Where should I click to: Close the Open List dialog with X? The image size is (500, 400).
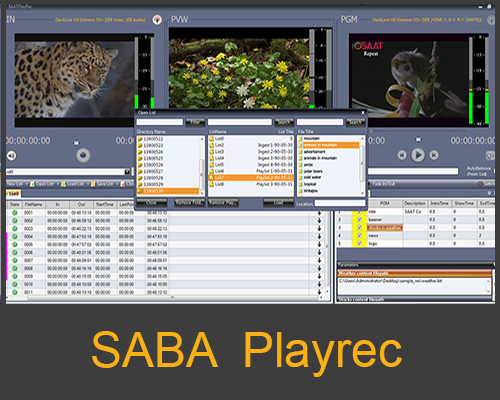point(363,113)
